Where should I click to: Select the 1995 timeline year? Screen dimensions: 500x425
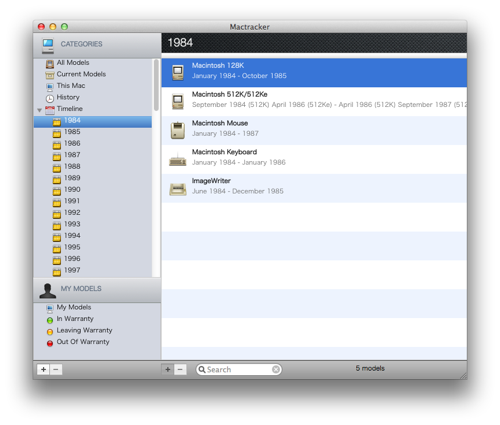pos(72,247)
